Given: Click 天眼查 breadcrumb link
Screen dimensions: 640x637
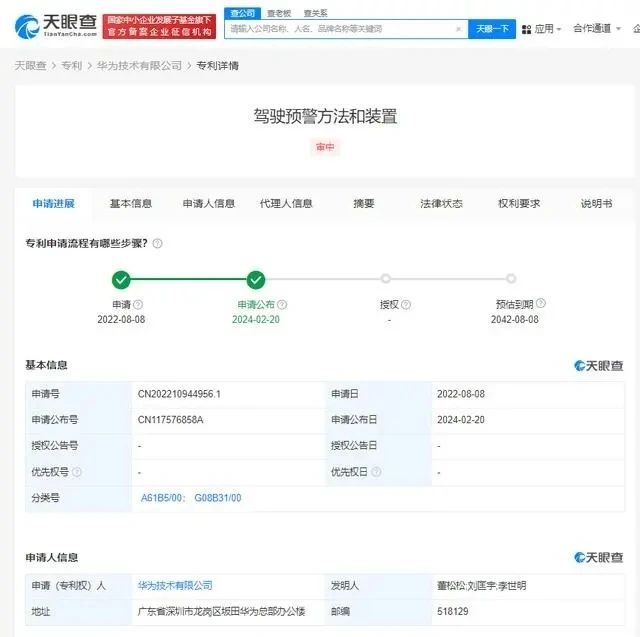Looking at the screenshot, I should click(30, 66).
